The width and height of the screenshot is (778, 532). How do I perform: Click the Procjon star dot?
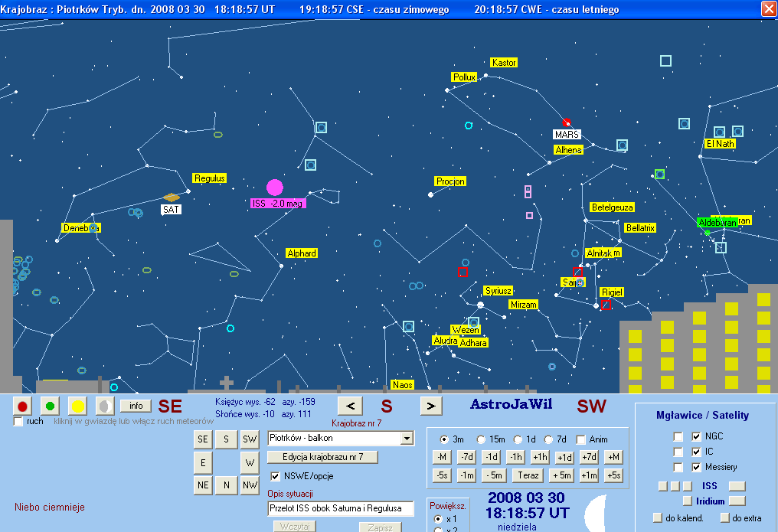point(430,195)
